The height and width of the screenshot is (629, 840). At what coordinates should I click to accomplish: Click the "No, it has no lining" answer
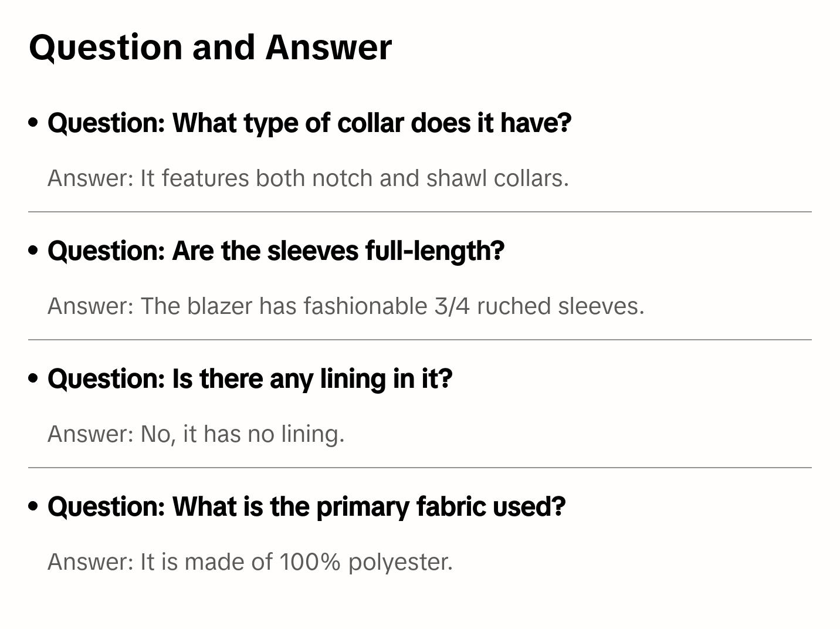[196, 434]
